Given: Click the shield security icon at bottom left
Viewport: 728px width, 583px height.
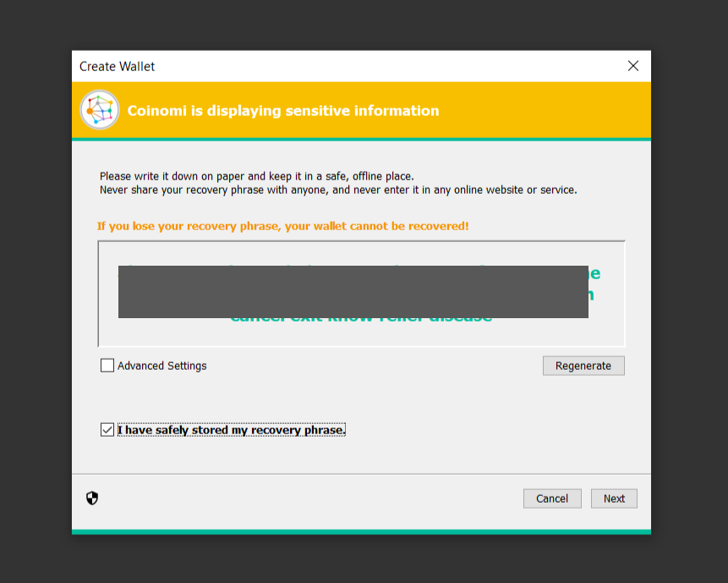Looking at the screenshot, I should pos(92,498).
